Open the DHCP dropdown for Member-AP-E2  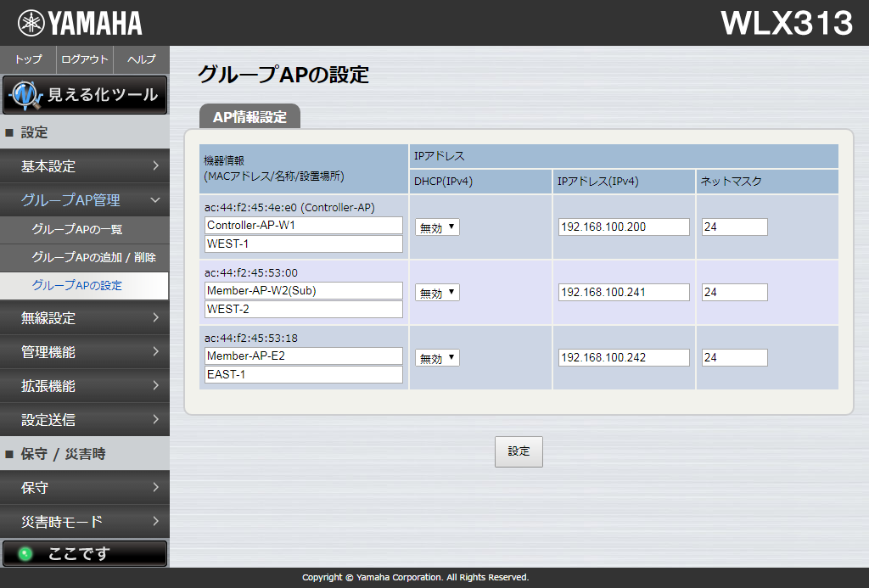pyautogui.click(x=437, y=358)
